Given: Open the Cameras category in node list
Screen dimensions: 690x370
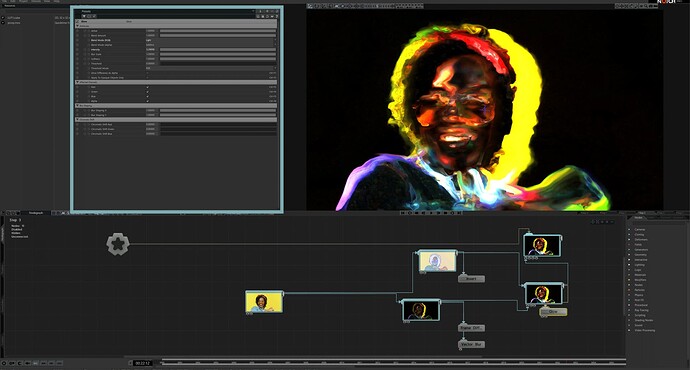Looking at the screenshot, I should pos(640,229).
